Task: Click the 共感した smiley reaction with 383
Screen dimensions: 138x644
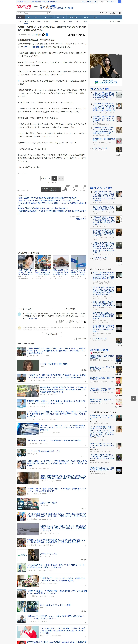Action: coord(60,322)
